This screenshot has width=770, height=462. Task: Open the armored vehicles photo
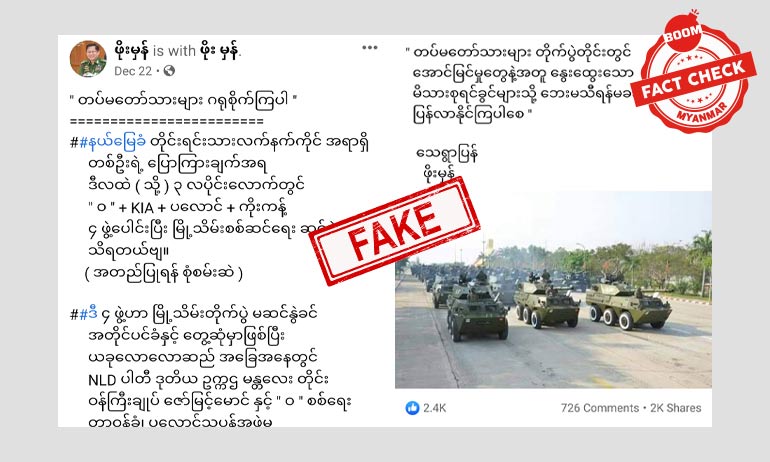553,290
